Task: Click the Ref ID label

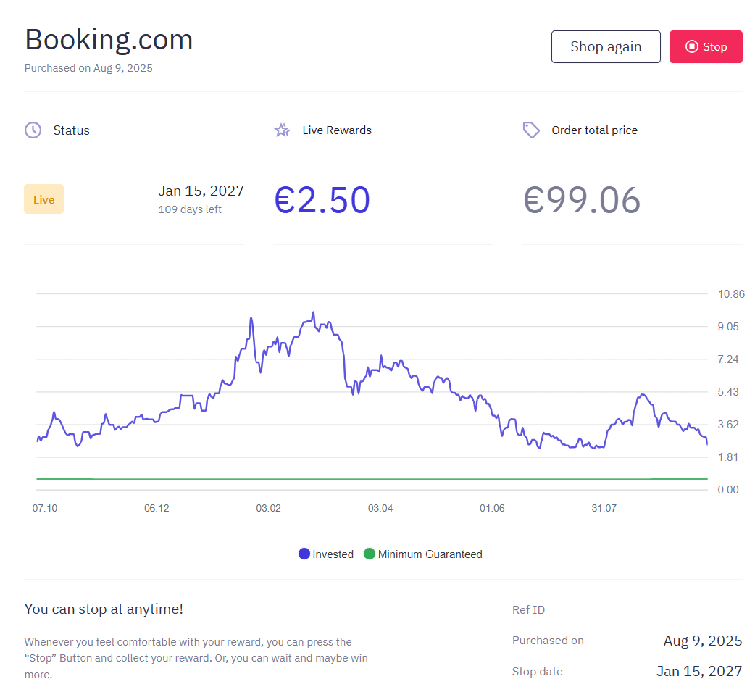Action: coord(528,610)
